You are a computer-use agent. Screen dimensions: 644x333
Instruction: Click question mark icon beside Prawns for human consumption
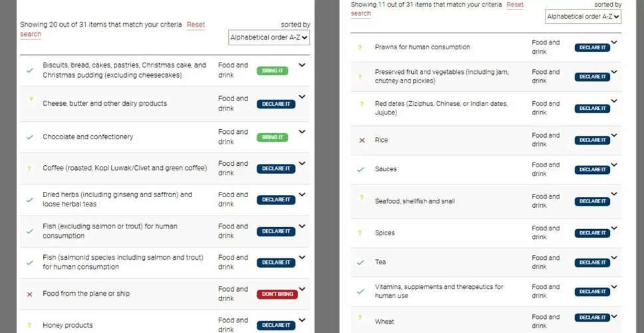[360, 47]
